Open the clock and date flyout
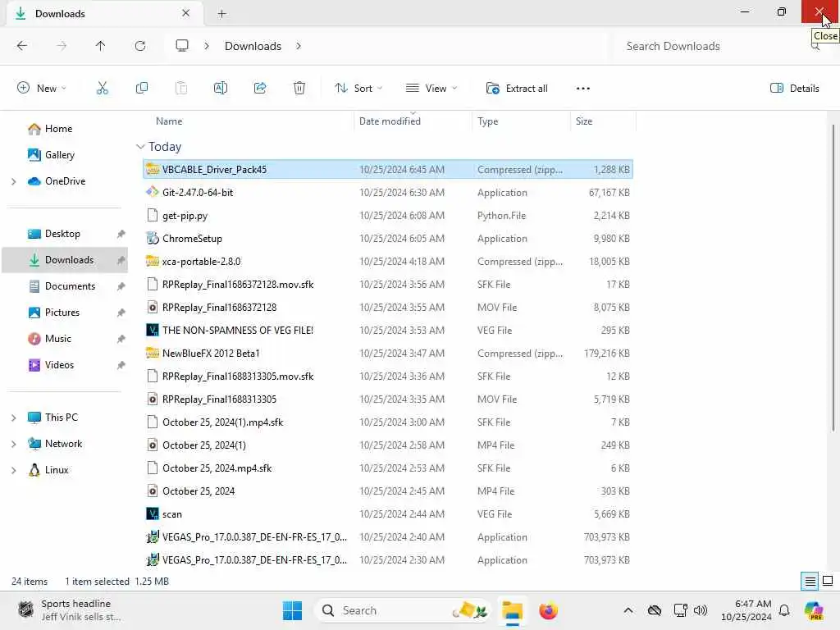 click(746, 610)
